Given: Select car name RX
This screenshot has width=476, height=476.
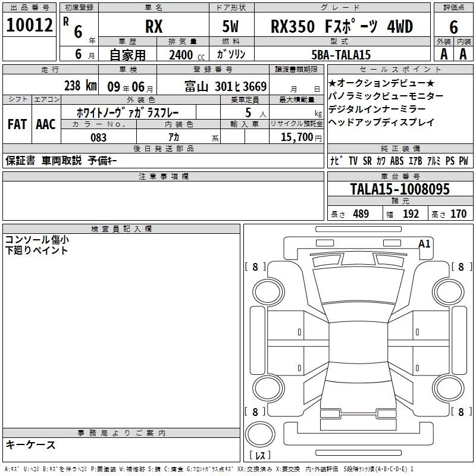Looking at the screenshot, I should 154,26.
